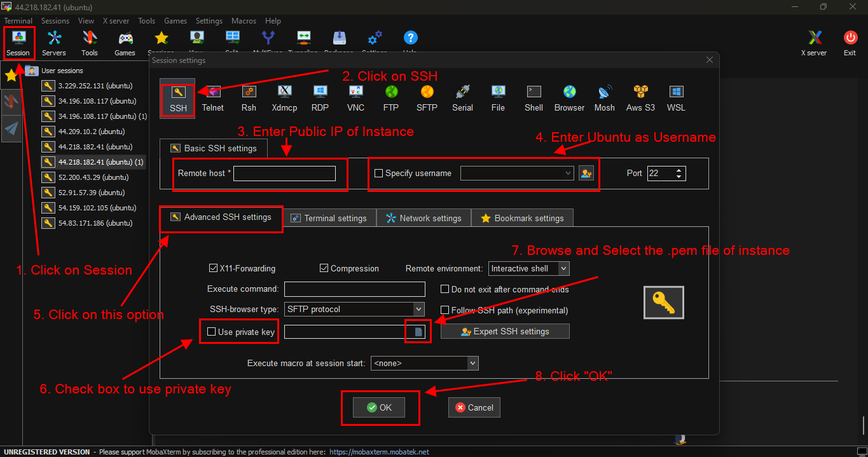
Task: Check the Specify username box
Action: 379,174
